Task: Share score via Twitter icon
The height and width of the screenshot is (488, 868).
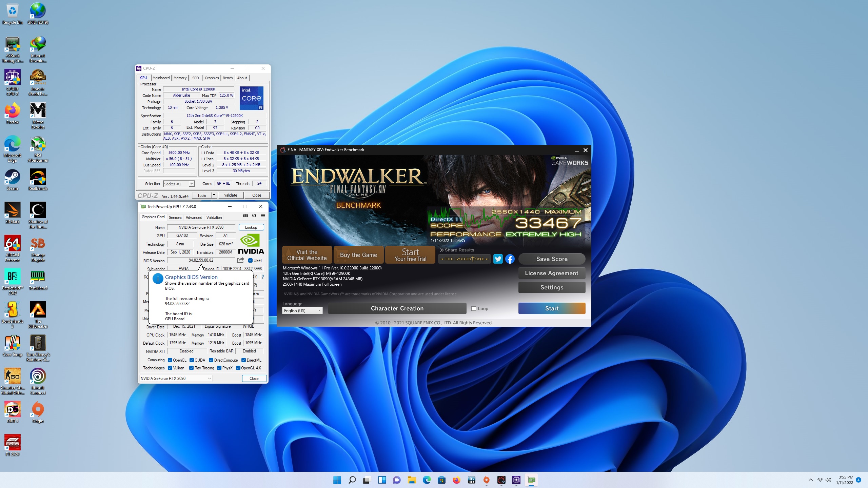Action: tap(498, 259)
